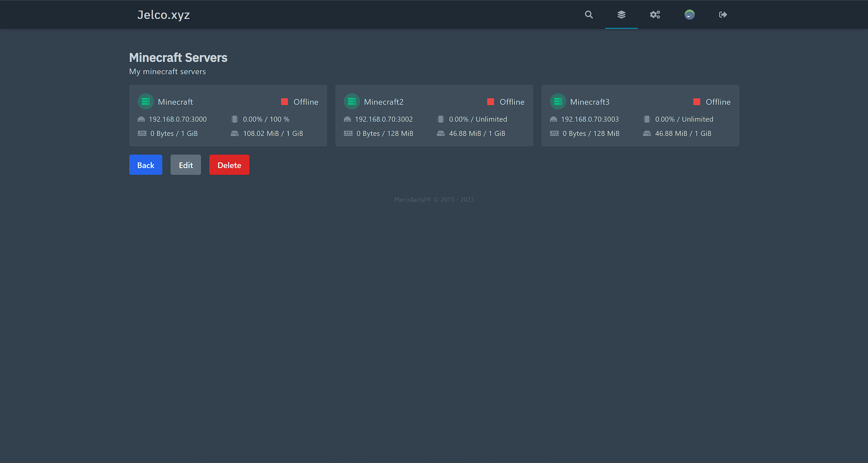The height and width of the screenshot is (463, 868).
Task: Click the gray Edit button
Action: (x=186, y=165)
